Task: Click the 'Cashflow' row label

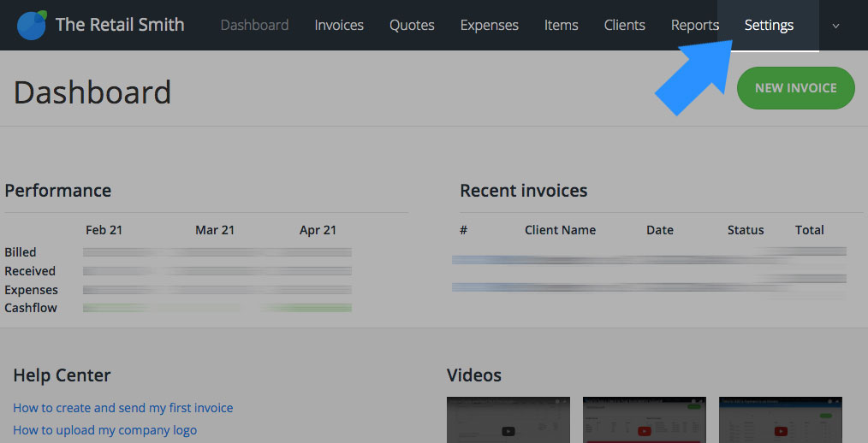Action: pos(31,308)
